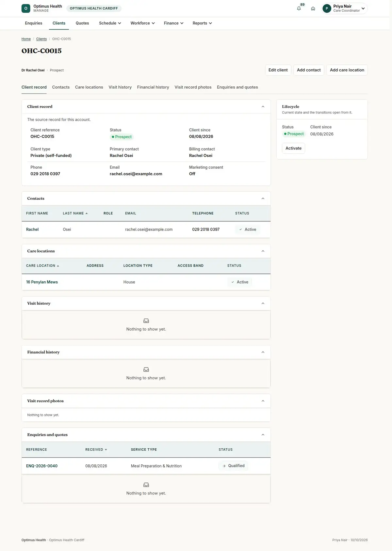Click the Add contact button
This screenshot has height=551, width=392.
(309, 70)
